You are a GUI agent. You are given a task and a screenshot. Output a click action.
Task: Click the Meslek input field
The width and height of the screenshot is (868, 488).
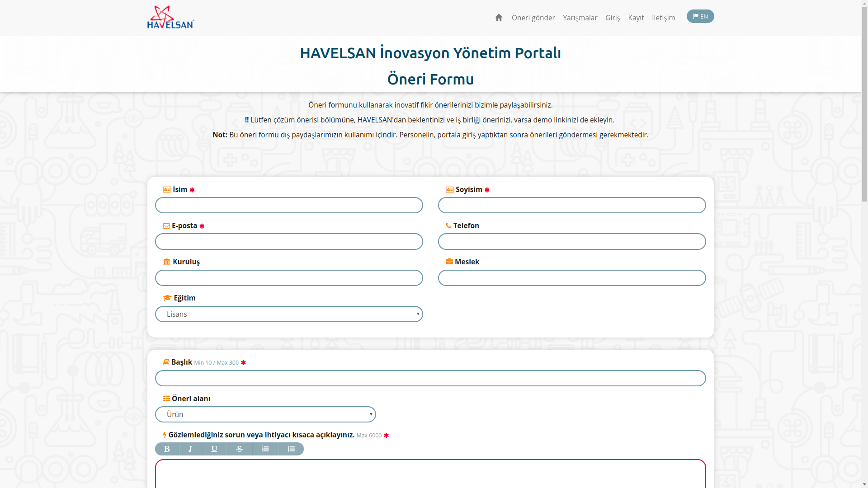point(572,278)
